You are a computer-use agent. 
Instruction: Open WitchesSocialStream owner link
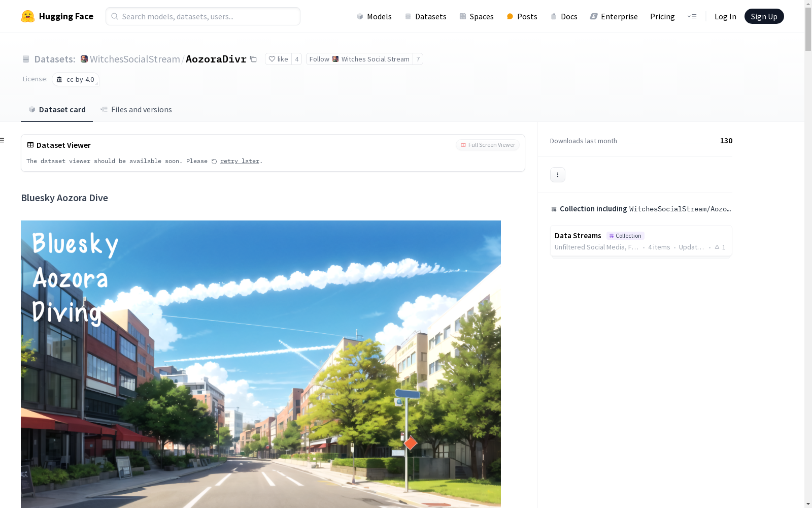click(x=135, y=59)
